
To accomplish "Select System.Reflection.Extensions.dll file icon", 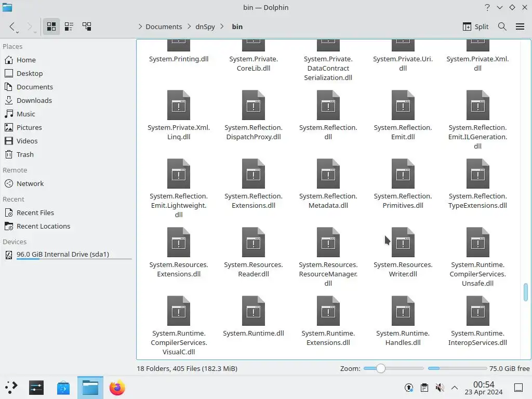I will (x=254, y=174).
